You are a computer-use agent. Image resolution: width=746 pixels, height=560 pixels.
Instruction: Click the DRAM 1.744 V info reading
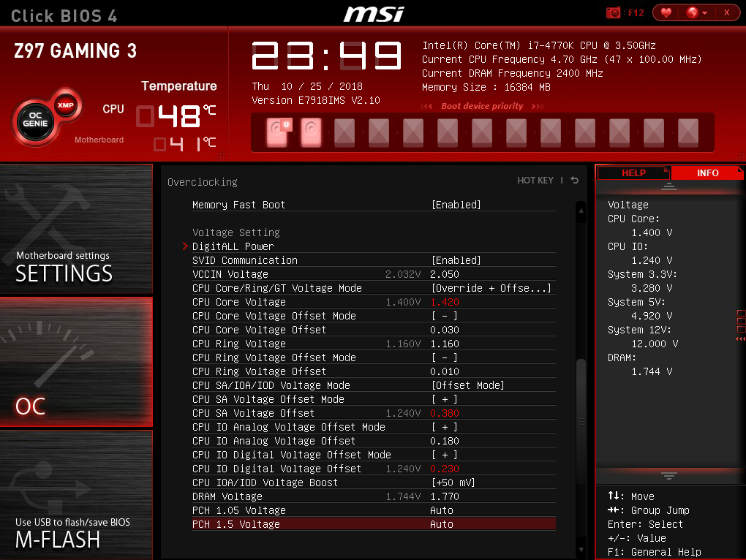pyautogui.click(x=652, y=371)
